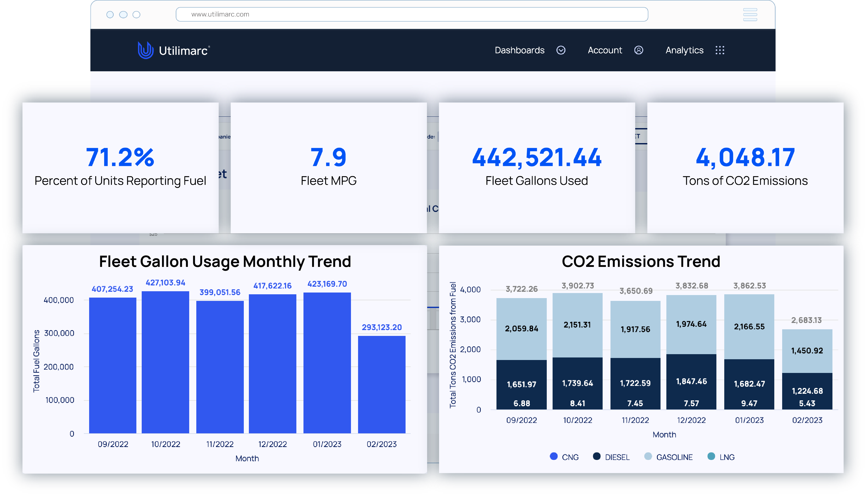This screenshot has width=868, height=497.
Task: Click gasoline segment 1,450.92 for 02/2023
Action: (807, 351)
